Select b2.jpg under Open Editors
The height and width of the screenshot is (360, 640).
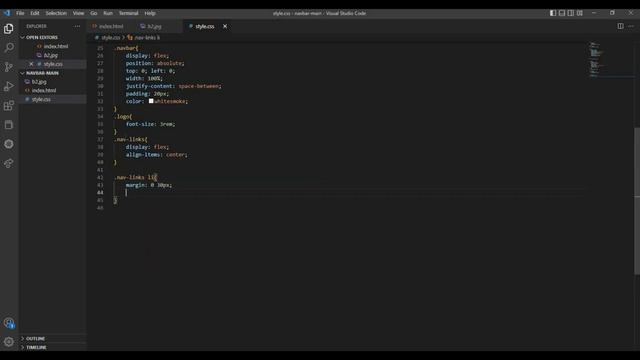pos(51,55)
